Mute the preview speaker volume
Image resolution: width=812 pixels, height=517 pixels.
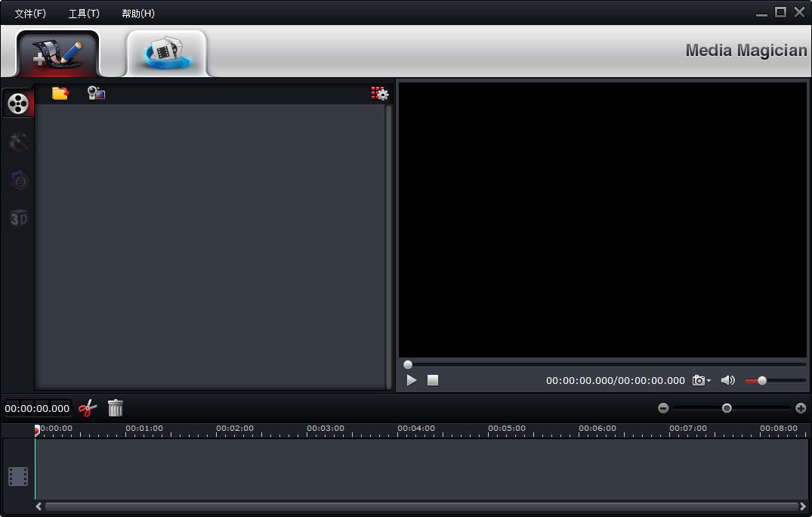click(727, 380)
